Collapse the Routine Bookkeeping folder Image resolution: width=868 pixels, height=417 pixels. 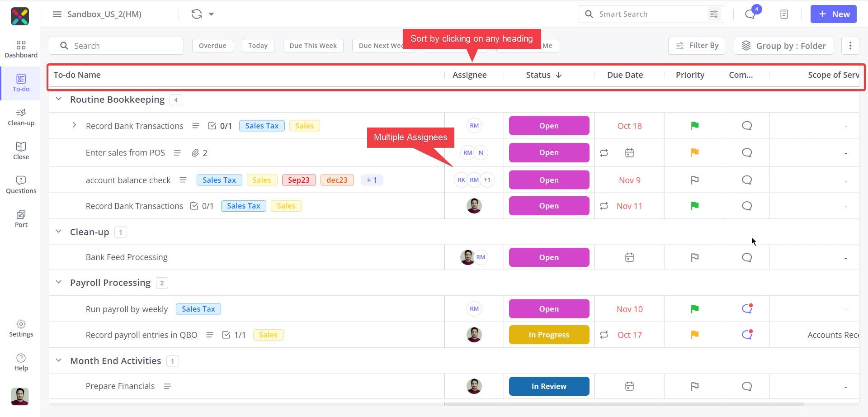[58, 99]
